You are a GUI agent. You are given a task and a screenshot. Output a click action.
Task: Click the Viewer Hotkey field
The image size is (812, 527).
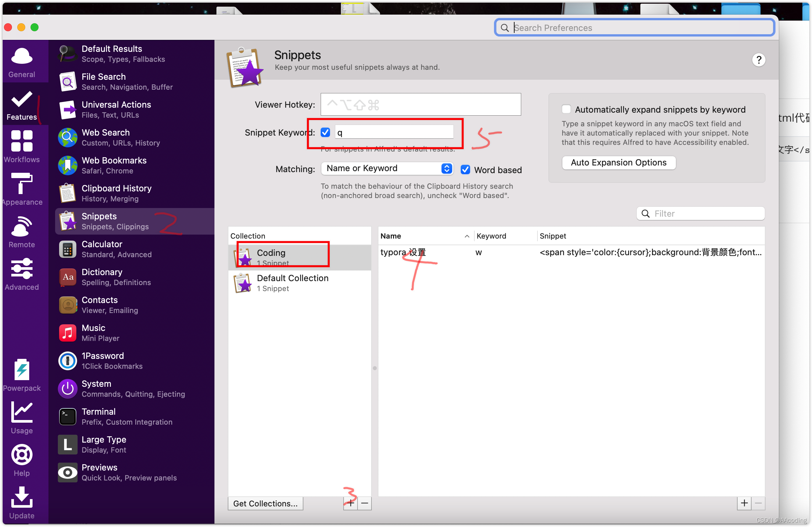click(x=421, y=105)
